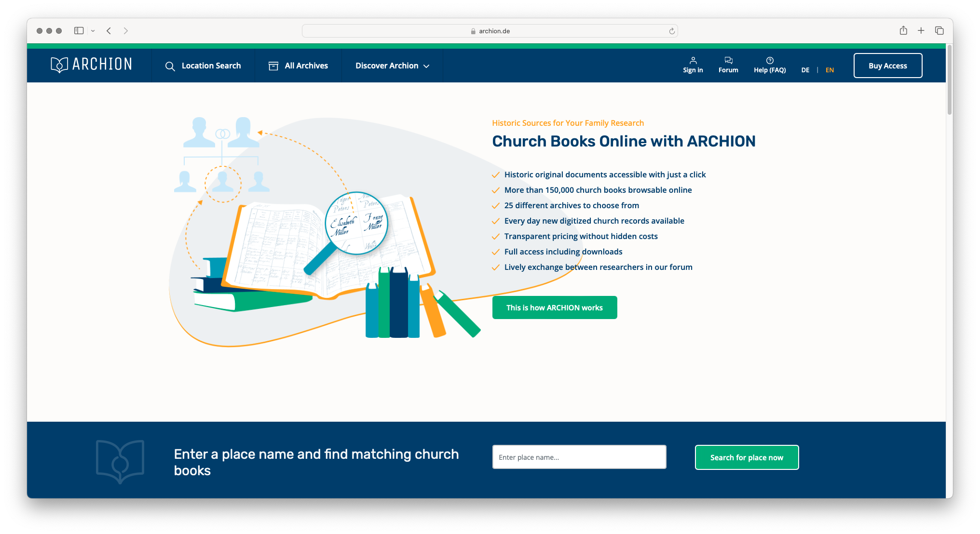The image size is (980, 534).
Task: Reload the archion.de page
Action: [x=672, y=31]
